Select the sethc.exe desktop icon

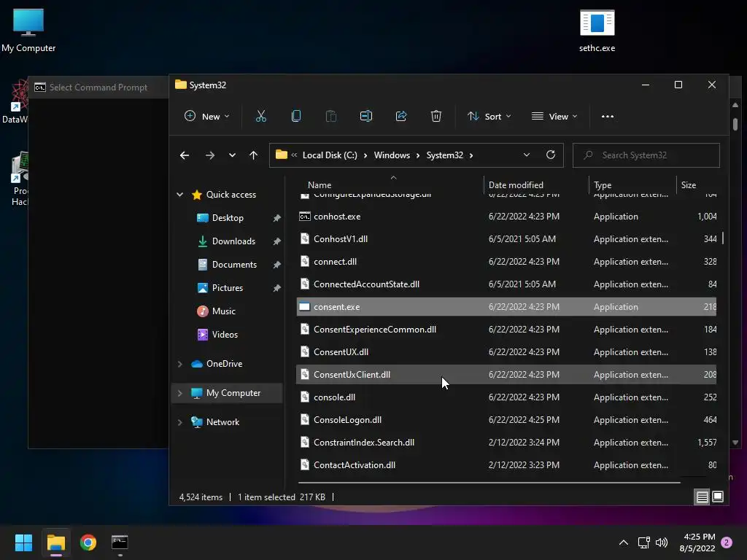597,31
